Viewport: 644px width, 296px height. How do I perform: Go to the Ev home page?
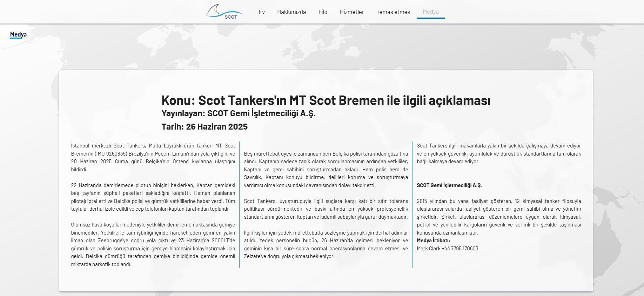pos(261,12)
